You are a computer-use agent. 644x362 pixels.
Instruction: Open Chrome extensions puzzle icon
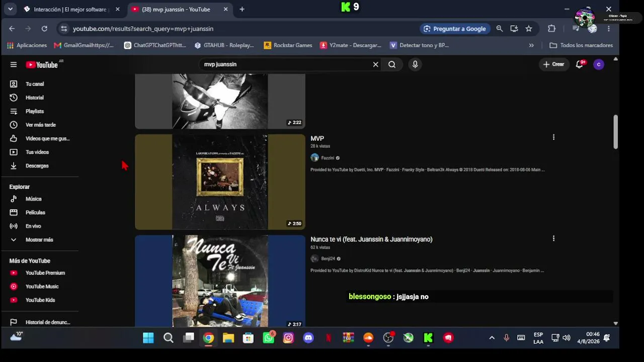[x=551, y=29]
